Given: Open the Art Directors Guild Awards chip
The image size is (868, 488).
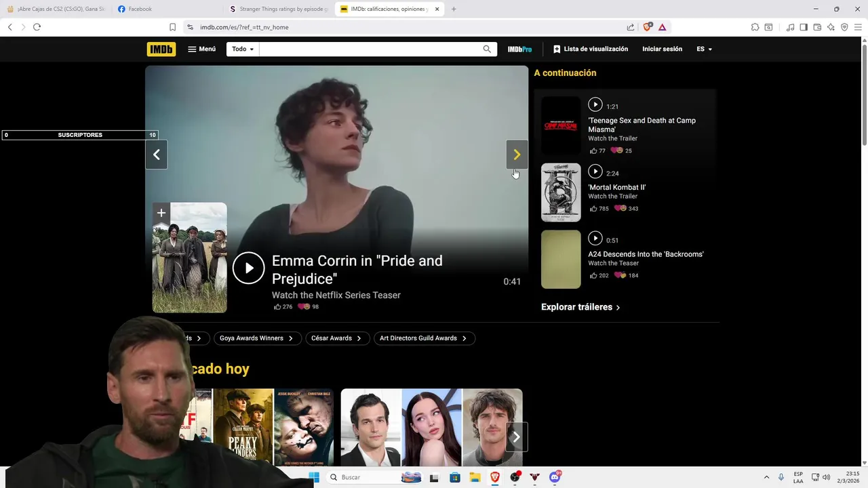Looking at the screenshot, I should [x=424, y=338].
